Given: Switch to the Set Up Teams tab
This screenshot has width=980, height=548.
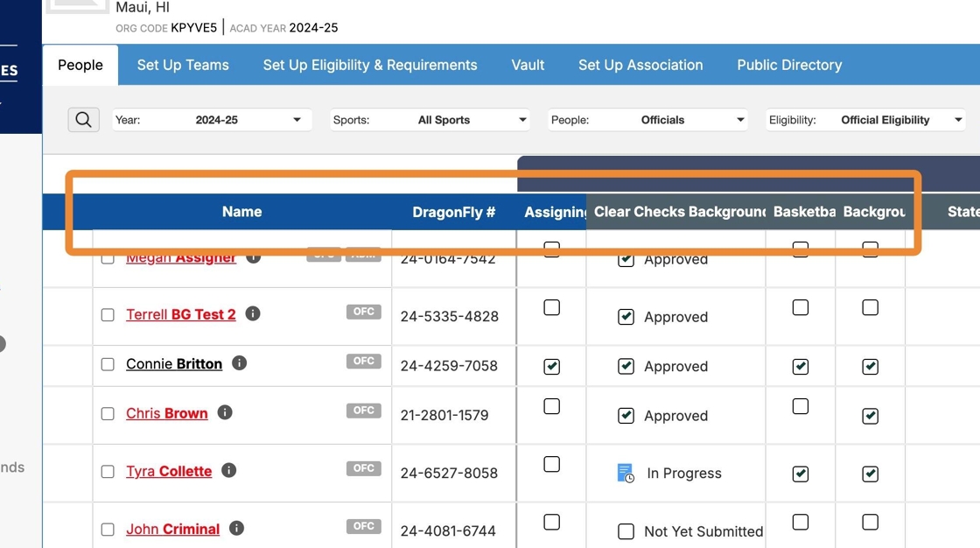Looking at the screenshot, I should coord(183,65).
